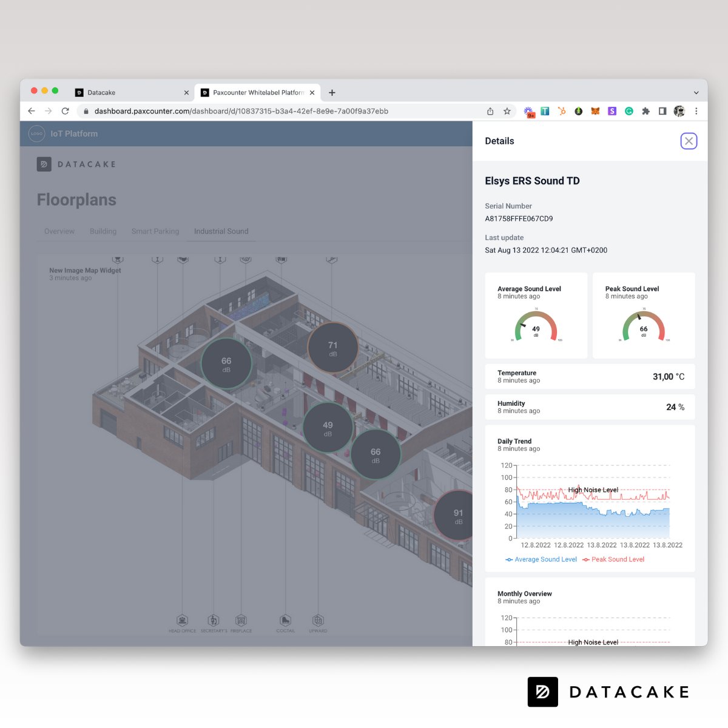The width and height of the screenshot is (728, 728).
Task: Click the IoT Platform header text
Action: [x=74, y=133]
